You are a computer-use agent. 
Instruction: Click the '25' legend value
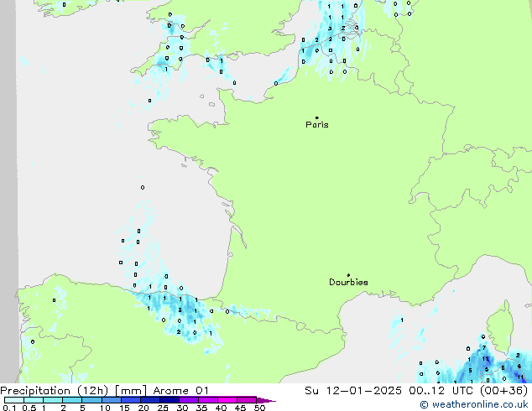point(163,408)
